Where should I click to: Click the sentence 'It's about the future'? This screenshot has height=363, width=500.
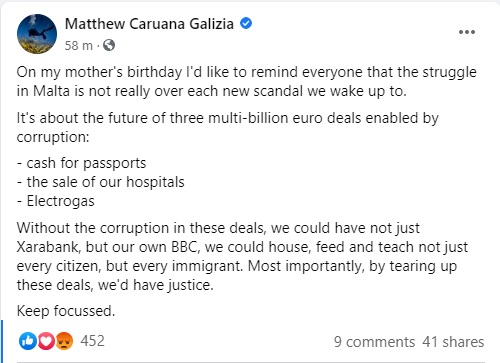tap(228, 128)
